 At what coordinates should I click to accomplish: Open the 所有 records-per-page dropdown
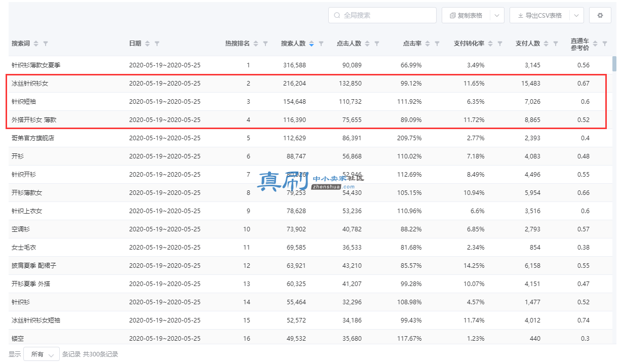(x=42, y=354)
